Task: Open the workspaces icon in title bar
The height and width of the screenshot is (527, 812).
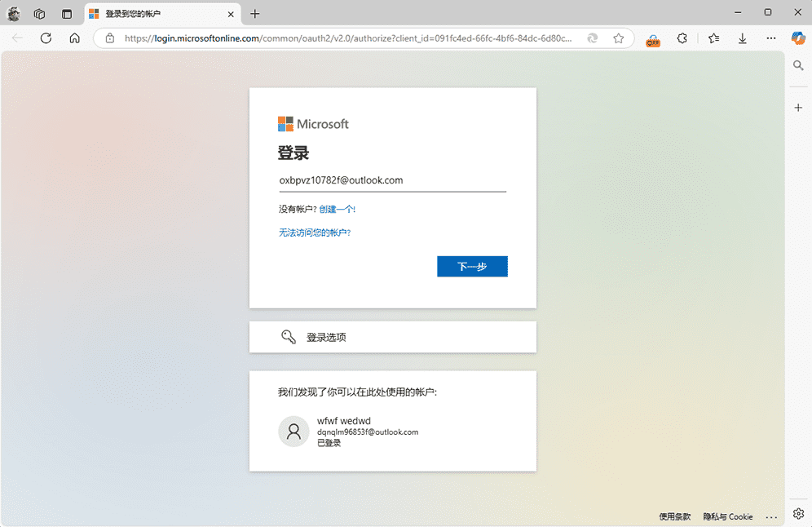Action: click(x=39, y=14)
